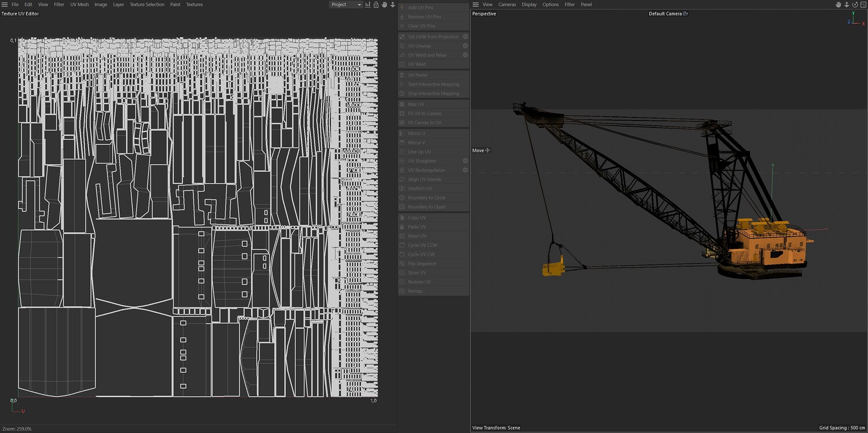
Task: Open the viewport hamburger menu
Action: [x=476, y=5]
